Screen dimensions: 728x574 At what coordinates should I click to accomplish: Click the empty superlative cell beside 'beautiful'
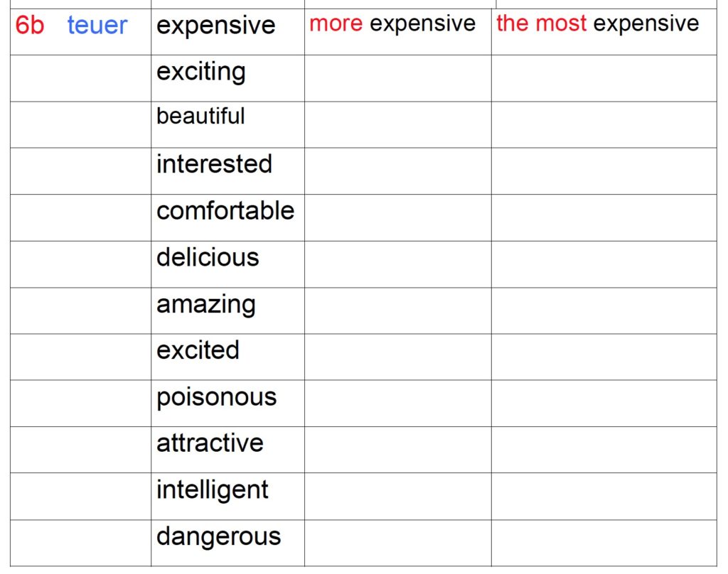604,125
